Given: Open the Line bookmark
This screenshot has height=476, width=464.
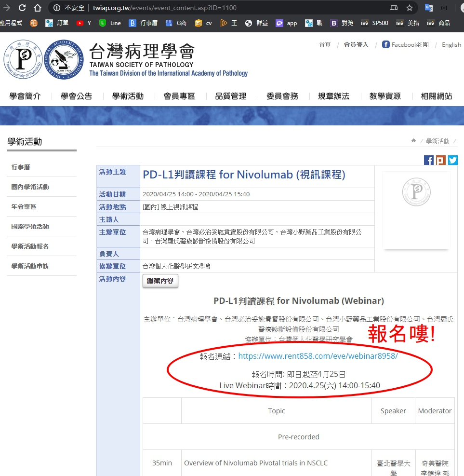Looking at the screenshot, I should click(110, 23).
